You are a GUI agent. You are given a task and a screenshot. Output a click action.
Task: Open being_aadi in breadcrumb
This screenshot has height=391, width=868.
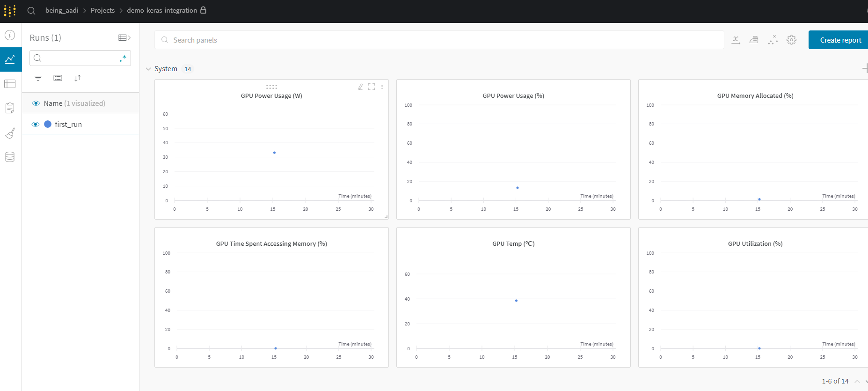point(62,10)
